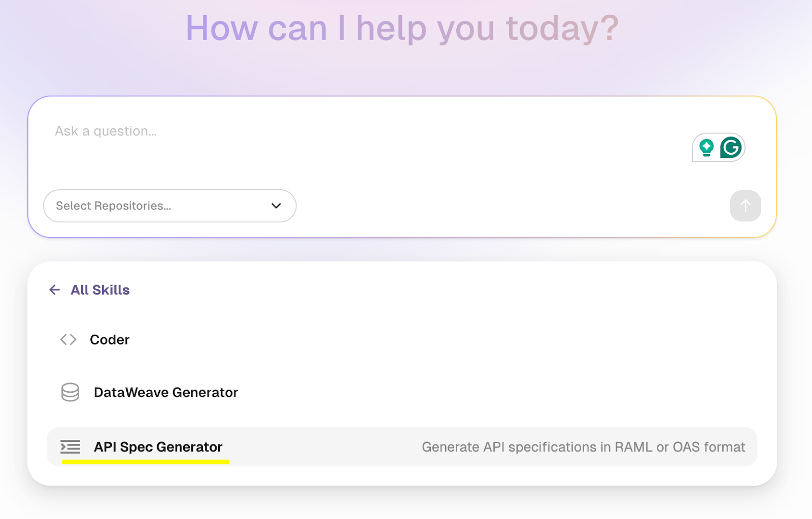812x519 pixels.
Task: Expand the repositories list via its chevron
Action: click(276, 206)
